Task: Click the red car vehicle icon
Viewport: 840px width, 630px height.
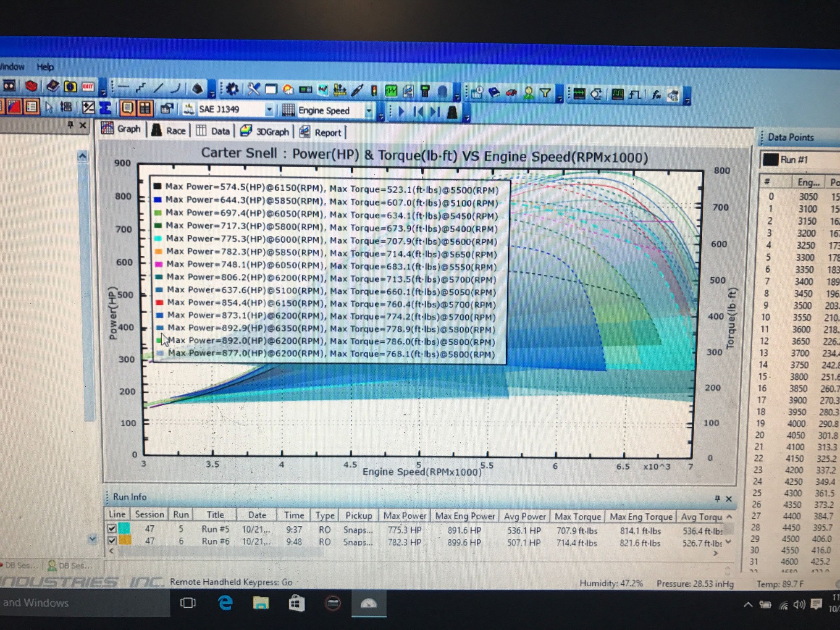Action: [511, 93]
